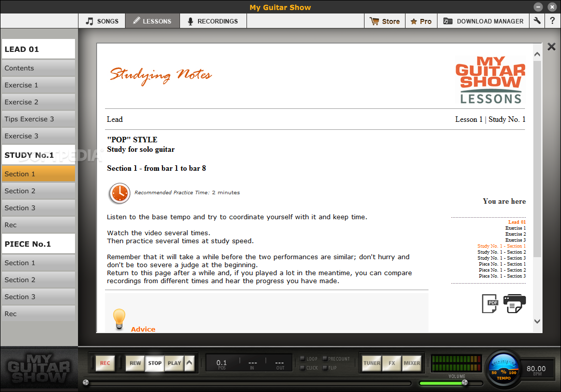The width and height of the screenshot is (561, 392).
Task: Switch to the Songs tab
Action: point(102,21)
